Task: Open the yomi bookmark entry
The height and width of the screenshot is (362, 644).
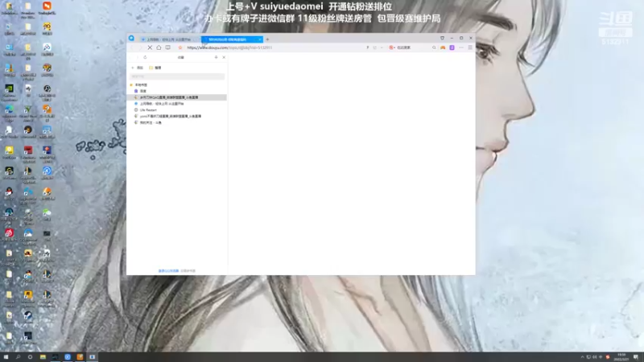Action: coord(168,116)
